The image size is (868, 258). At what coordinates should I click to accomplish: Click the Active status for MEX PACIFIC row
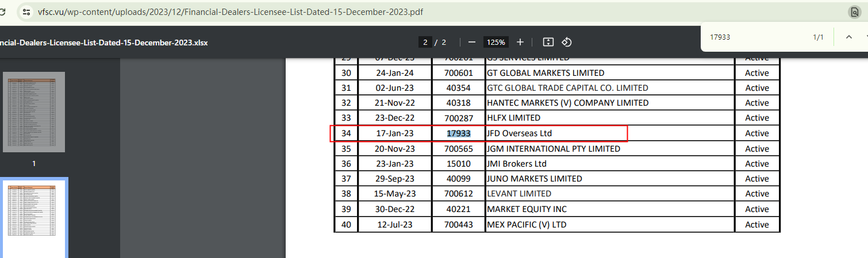[756, 225]
